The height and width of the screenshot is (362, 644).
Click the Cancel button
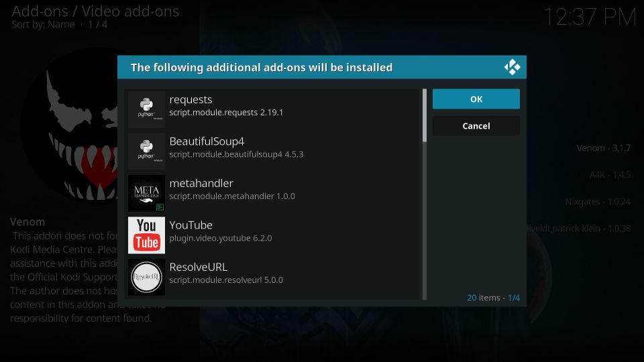pos(476,126)
